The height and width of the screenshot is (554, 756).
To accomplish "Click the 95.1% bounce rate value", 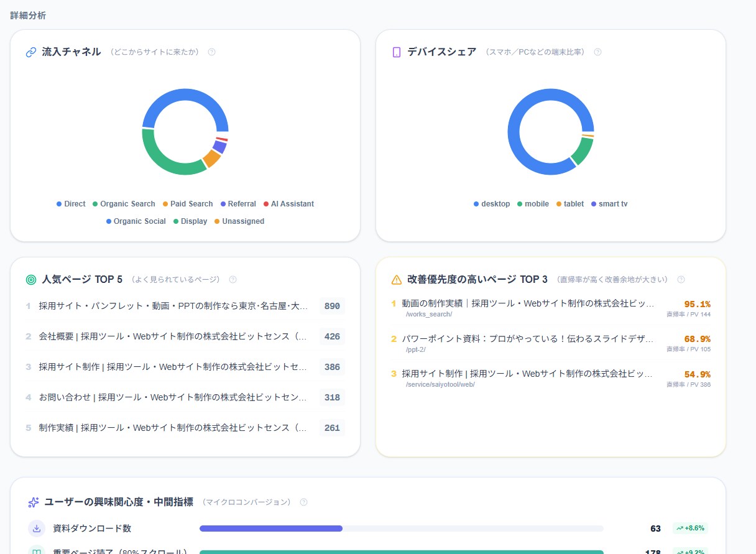I will 697,304.
